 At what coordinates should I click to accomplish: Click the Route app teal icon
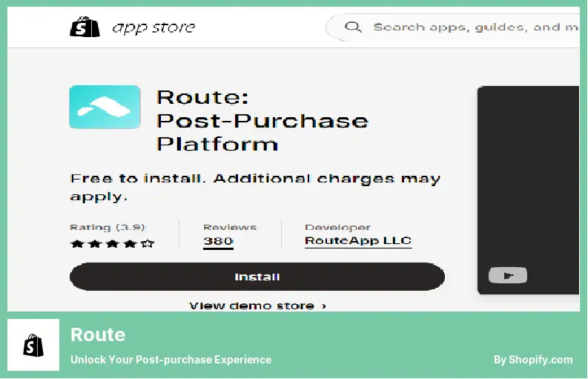(105, 108)
